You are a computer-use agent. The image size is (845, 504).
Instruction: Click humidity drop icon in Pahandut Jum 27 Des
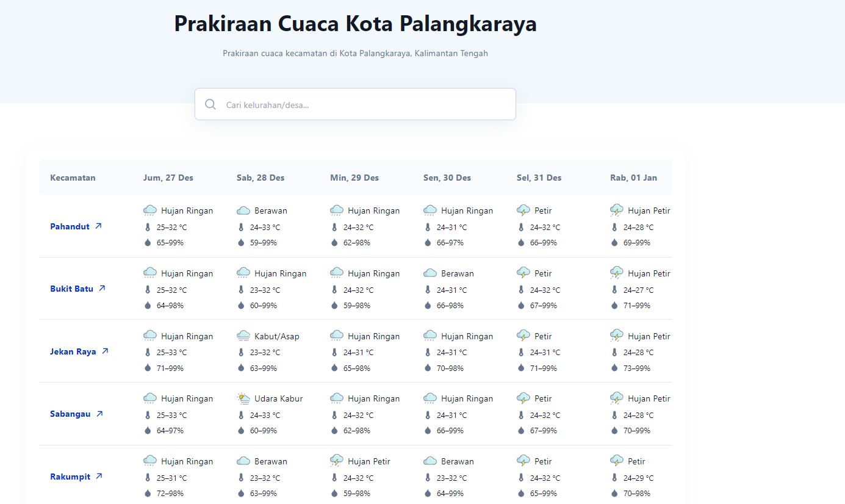[x=148, y=242]
